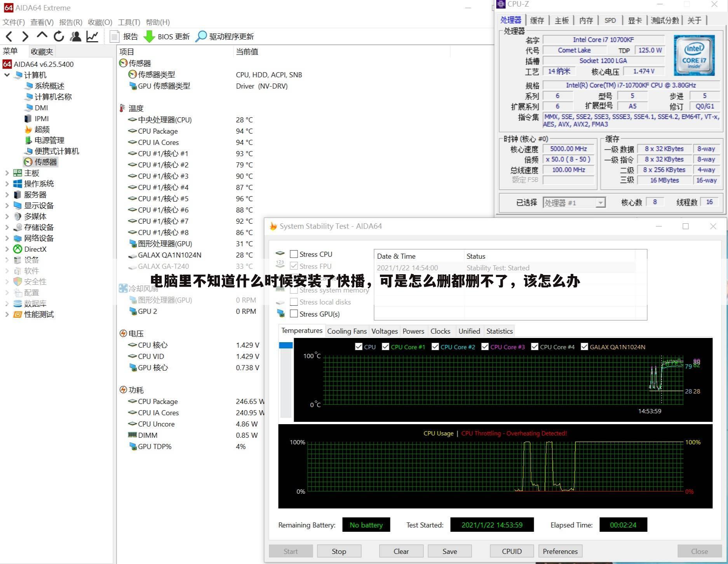
Task: Collapse the 计算机 tree node
Action: click(7, 75)
